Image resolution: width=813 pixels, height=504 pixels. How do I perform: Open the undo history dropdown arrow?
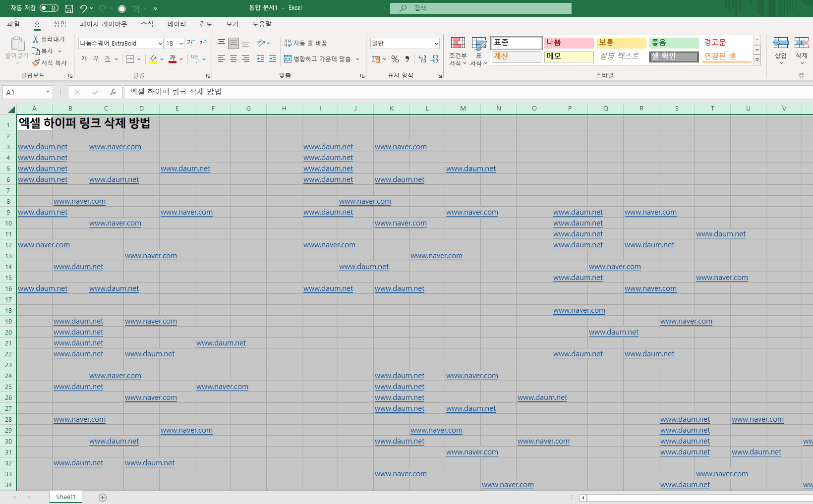click(x=92, y=8)
